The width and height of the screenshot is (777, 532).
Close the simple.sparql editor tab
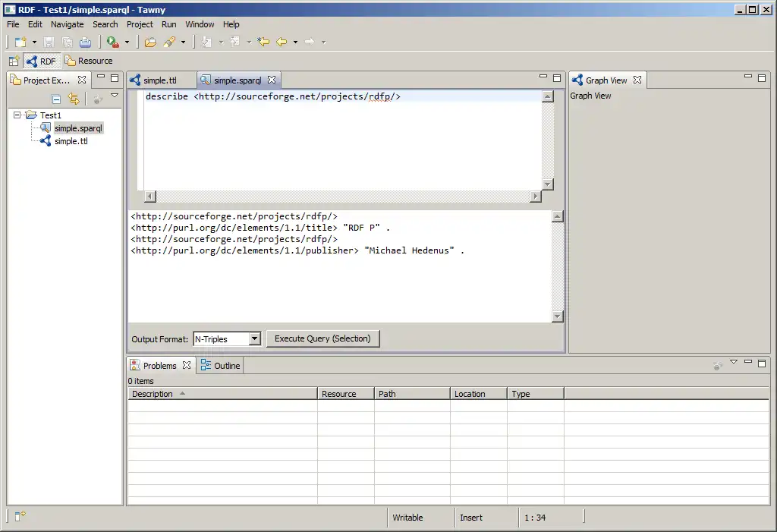(272, 80)
